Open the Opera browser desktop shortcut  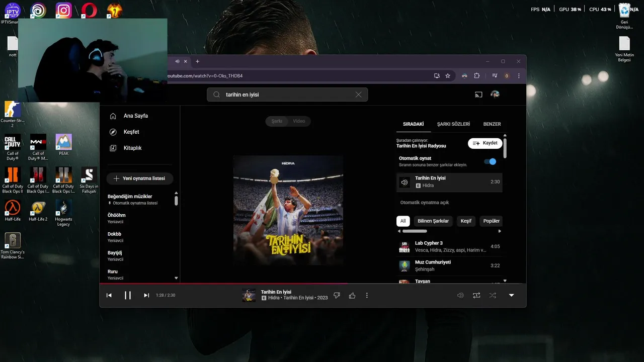point(89,11)
